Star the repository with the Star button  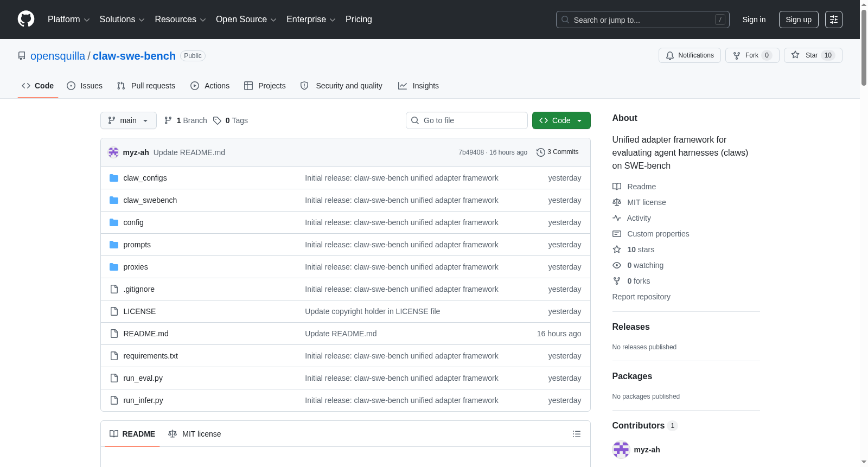(813, 55)
